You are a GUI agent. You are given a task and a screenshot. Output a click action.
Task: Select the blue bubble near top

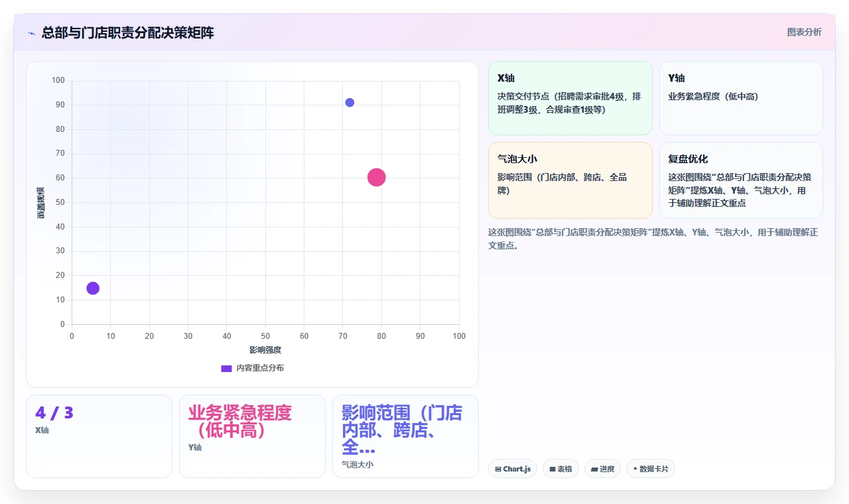click(x=350, y=102)
